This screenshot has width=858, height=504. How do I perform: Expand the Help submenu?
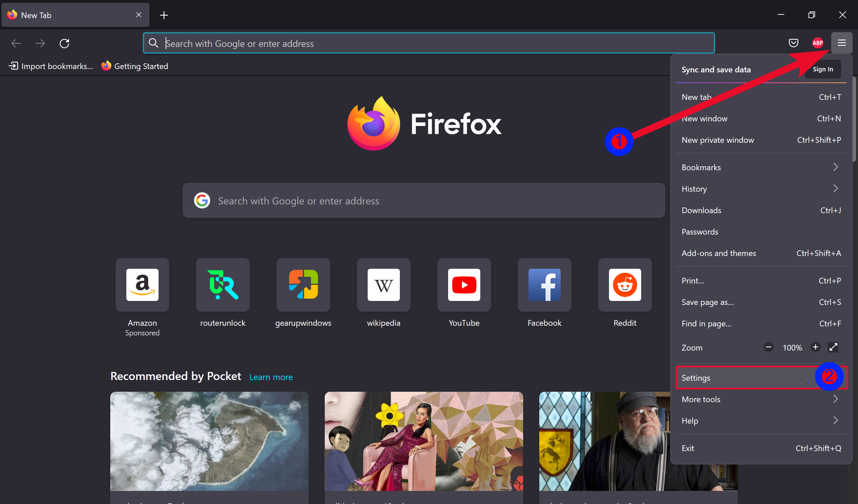[761, 421]
